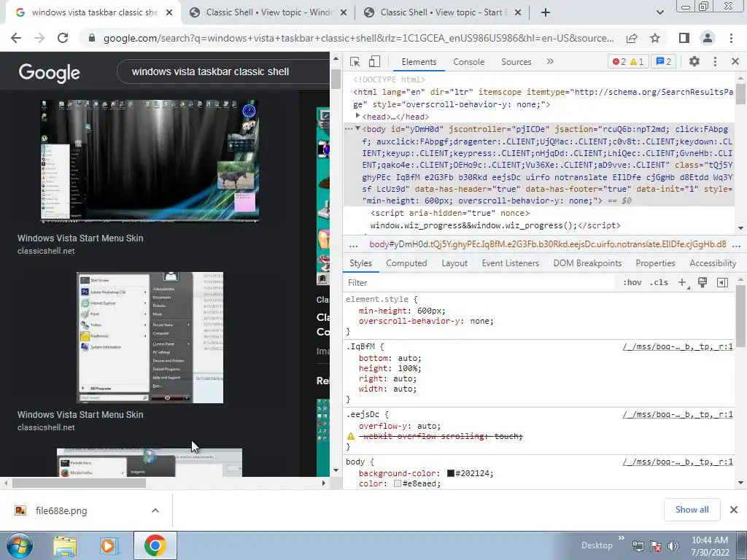Open the .IqBfM rule source link
Image resolution: width=747 pixels, height=560 pixels.
(678, 346)
